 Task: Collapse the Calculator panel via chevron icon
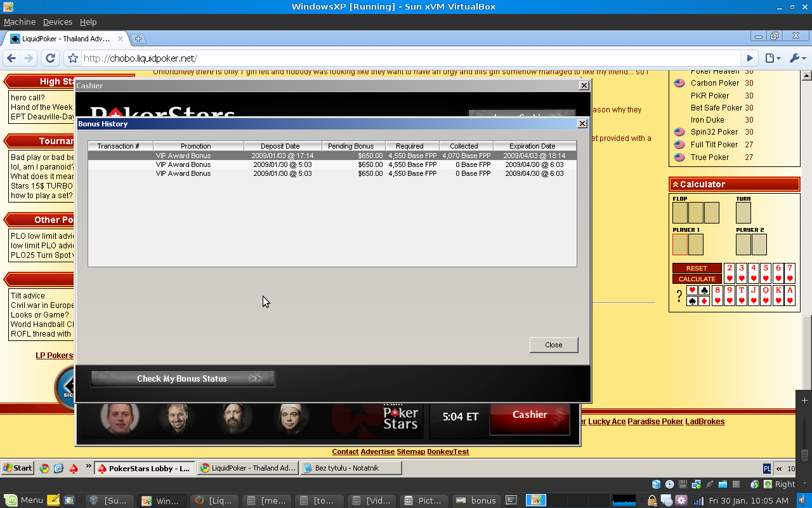coord(676,185)
